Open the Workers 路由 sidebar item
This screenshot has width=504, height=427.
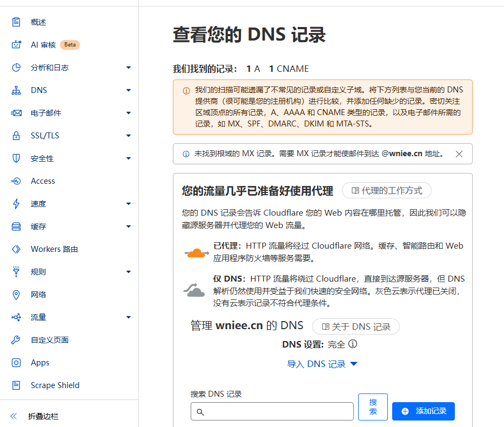55,249
